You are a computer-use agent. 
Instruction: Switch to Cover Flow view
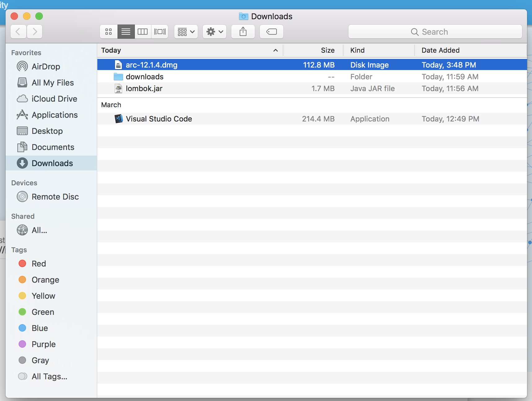click(x=160, y=32)
